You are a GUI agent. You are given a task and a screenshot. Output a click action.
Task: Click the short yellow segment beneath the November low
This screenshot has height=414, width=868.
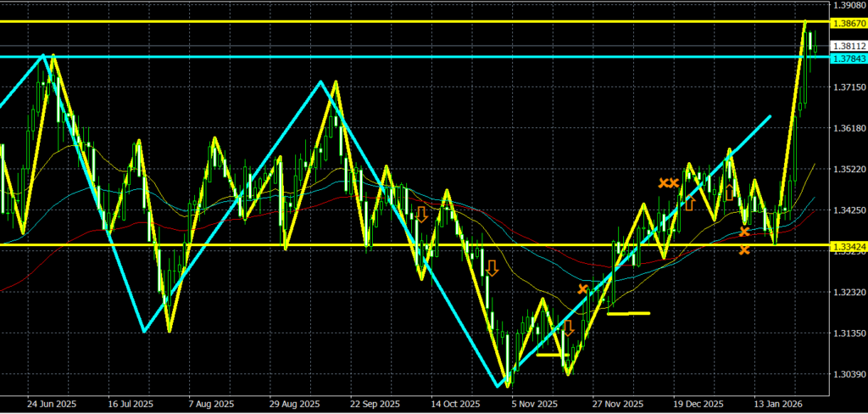click(551, 355)
